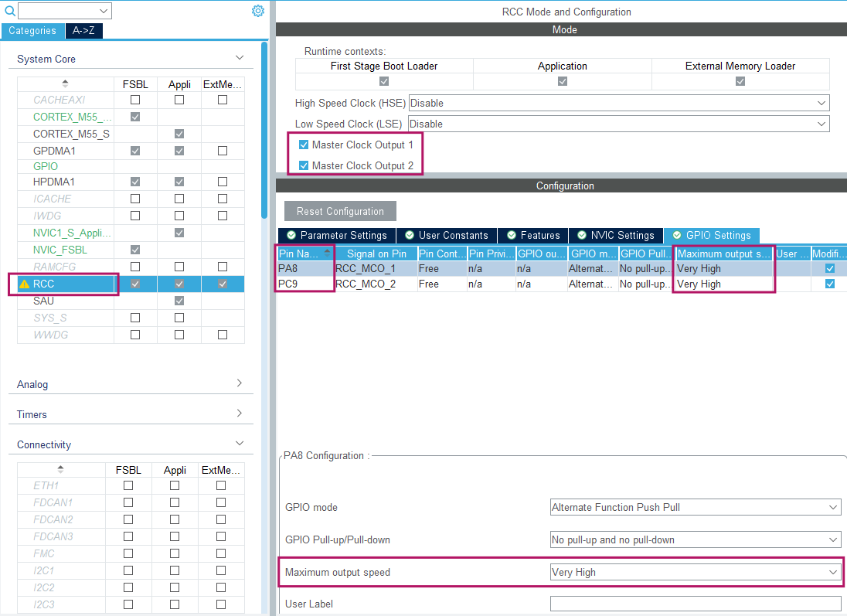Click the sort arrow above the System Core peripheral list
847x616 pixels.
pos(65,83)
